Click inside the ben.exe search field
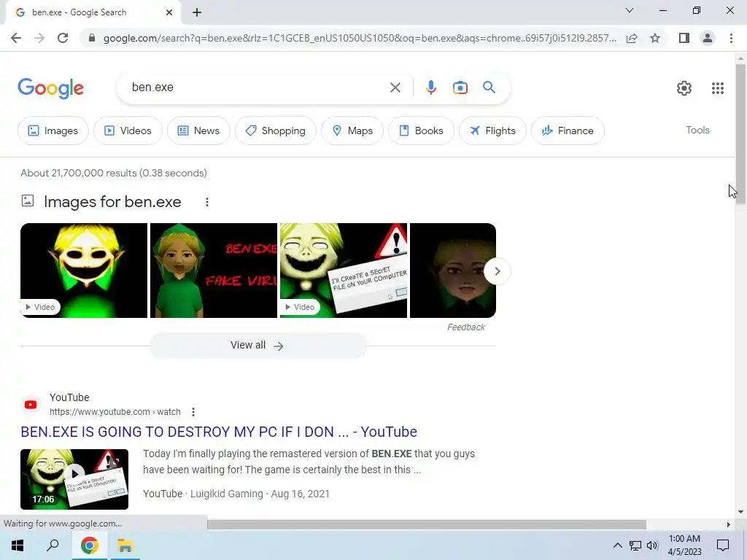The width and height of the screenshot is (747, 560). point(258,87)
